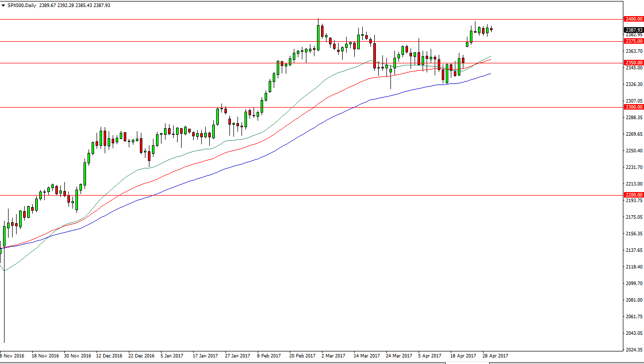
Task: Click the 2250.40 value on price axis
Action: 633,151
